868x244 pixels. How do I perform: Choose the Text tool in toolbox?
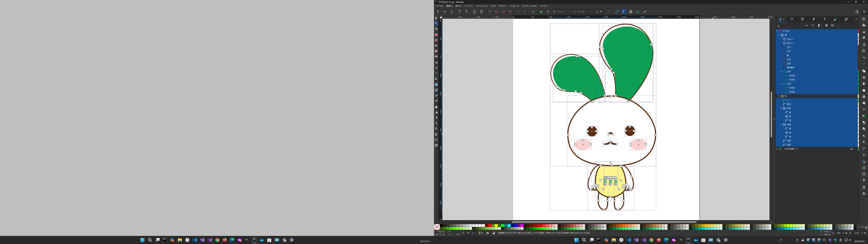[436, 79]
